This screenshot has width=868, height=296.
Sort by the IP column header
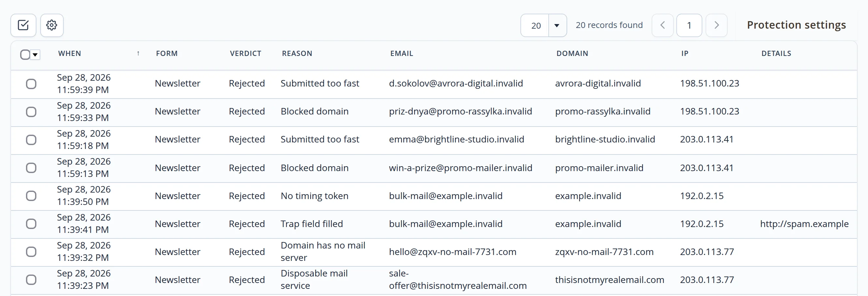click(x=685, y=53)
